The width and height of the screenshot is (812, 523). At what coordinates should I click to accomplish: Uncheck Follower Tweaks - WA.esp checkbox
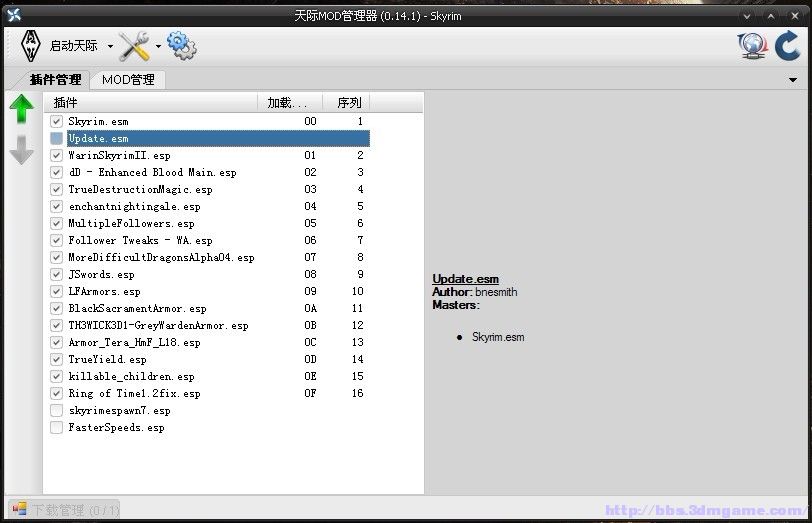pyautogui.click(x=56, y=241)
